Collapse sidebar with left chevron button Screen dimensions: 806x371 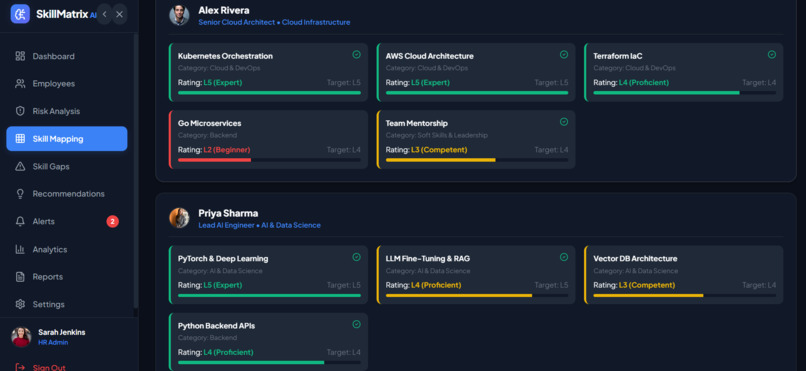click(104, 14)
